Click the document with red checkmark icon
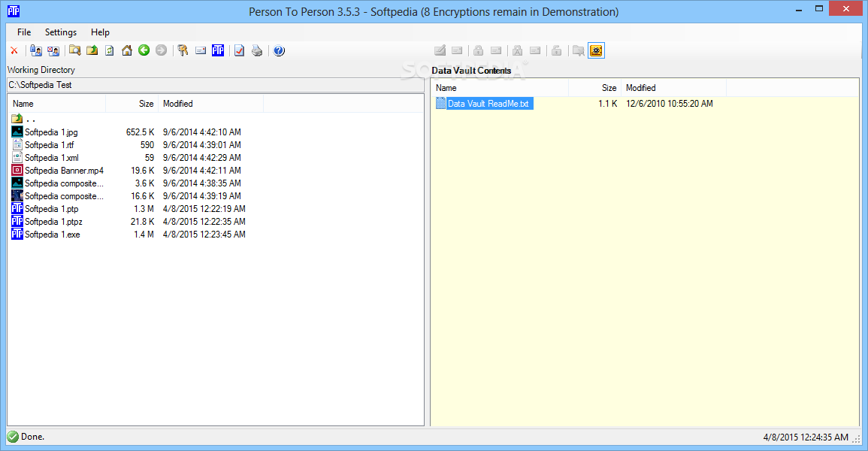The height and width of the screenshot is (451, 868). 239,51
